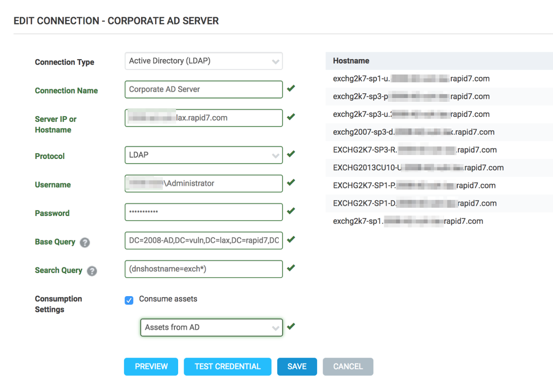
Task: Click the green checkmark beside Connection Name
Action: pyautogui.click(x=291, y=89)
